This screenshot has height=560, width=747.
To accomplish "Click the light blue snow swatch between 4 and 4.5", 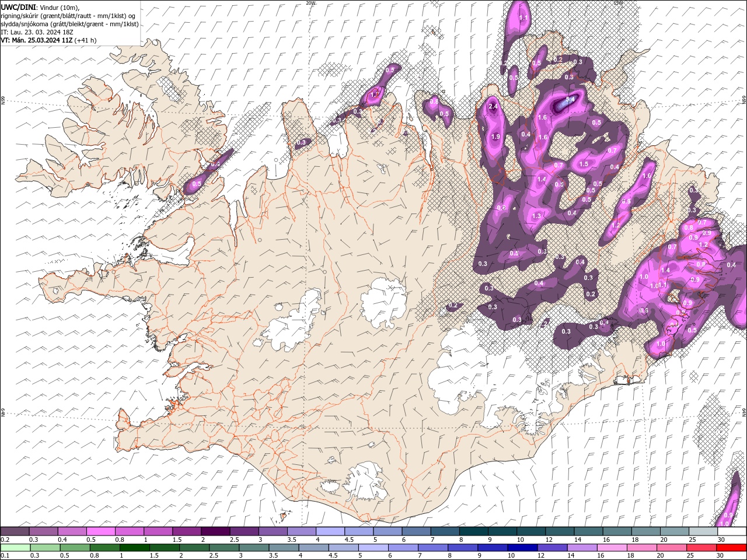I will coord(330,531).
